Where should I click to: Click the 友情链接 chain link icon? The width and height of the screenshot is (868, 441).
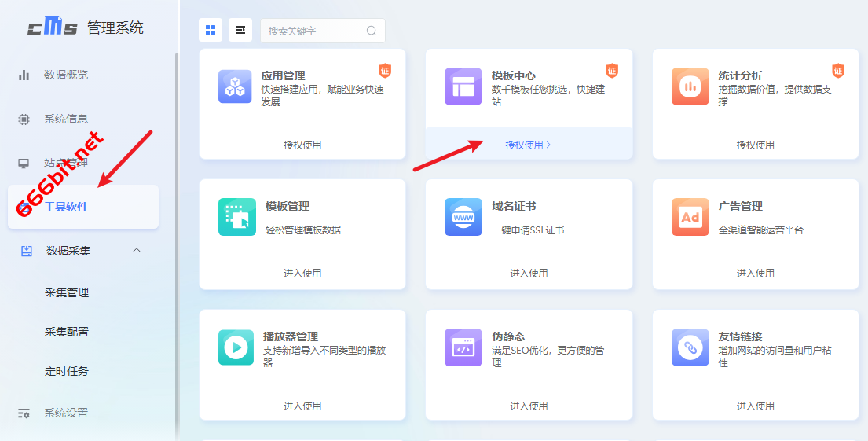point(690,347)
